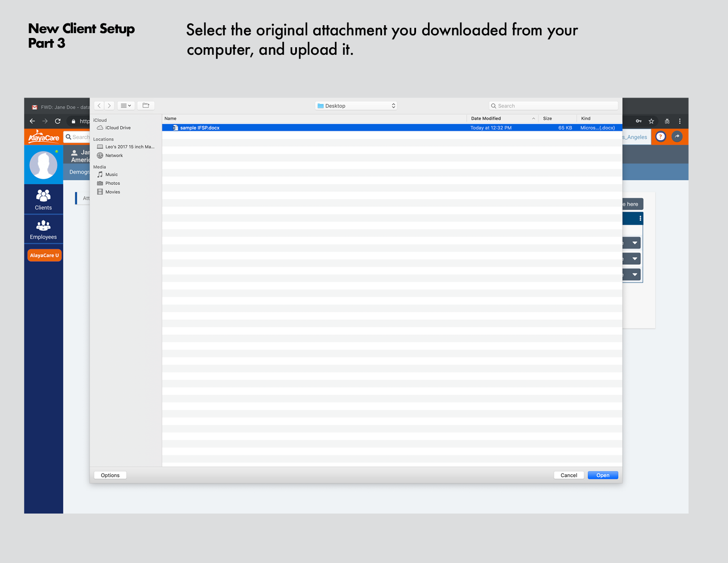Click the password key icon in address bar
This screenshot has width=728, height=563.
point(638,121)
